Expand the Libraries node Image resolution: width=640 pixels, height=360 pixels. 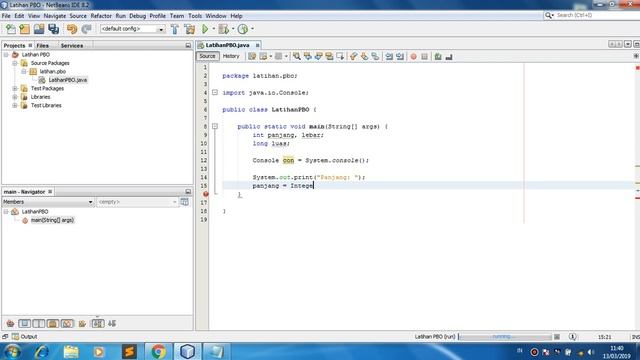click(15, 97)
